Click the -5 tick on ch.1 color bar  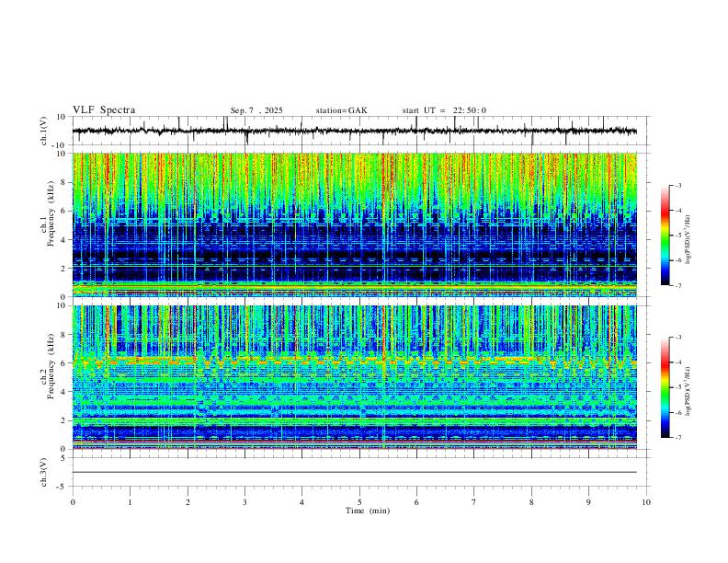click(677, 236)
